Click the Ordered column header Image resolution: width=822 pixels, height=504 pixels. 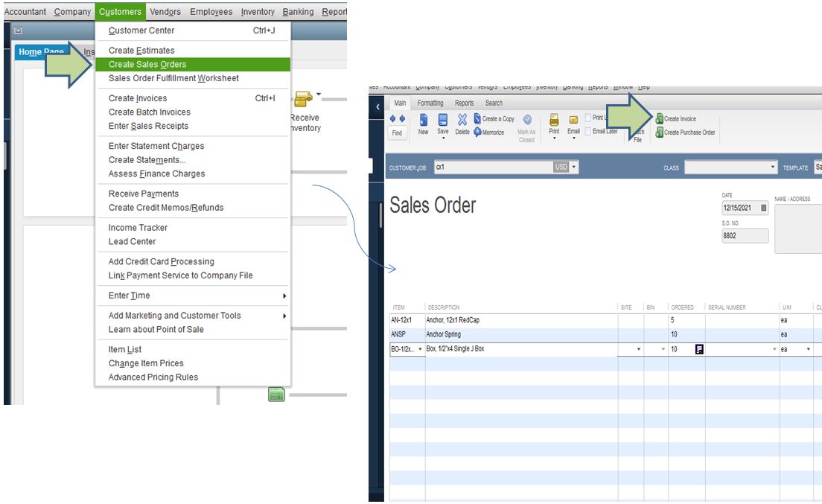[683, 307]
